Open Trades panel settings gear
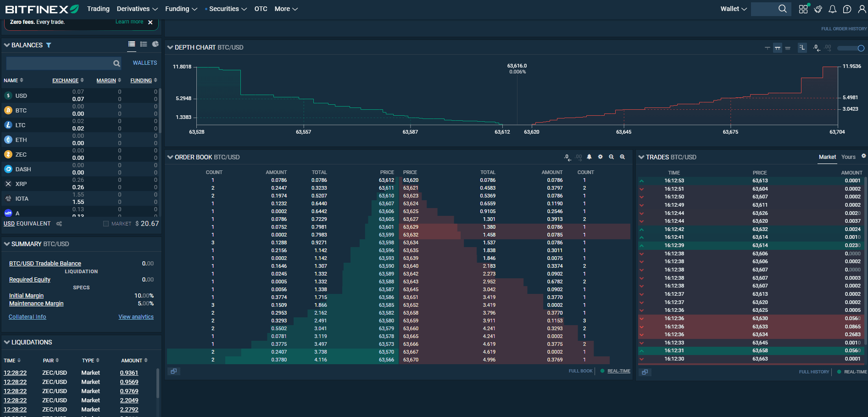The height and width of the screenshot is (417, 868). [864, 156]
